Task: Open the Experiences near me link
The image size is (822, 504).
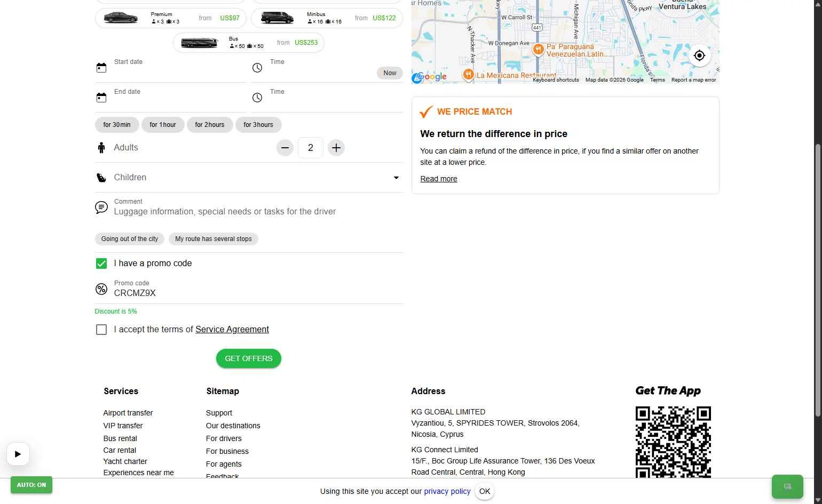Action: click(x=138, y=473)
